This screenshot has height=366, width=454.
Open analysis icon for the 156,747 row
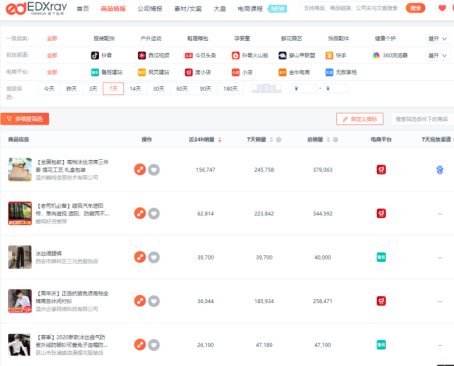[140, 169]
